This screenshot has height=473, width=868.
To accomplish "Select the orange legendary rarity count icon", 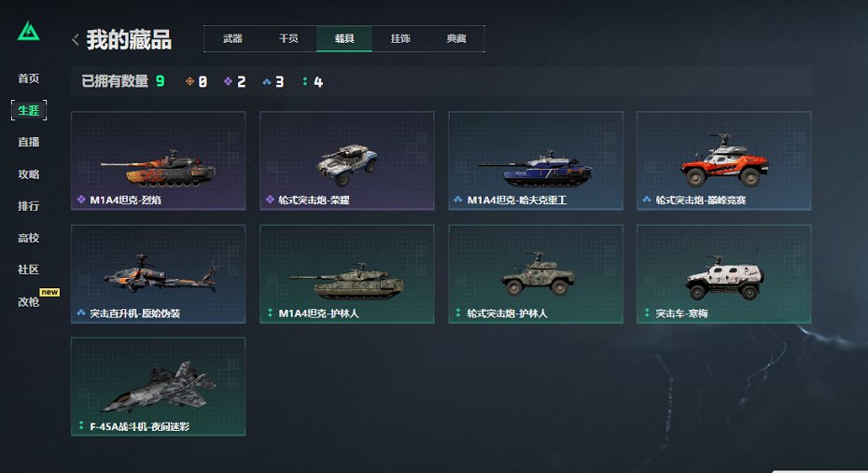I will tap(189, 81).
